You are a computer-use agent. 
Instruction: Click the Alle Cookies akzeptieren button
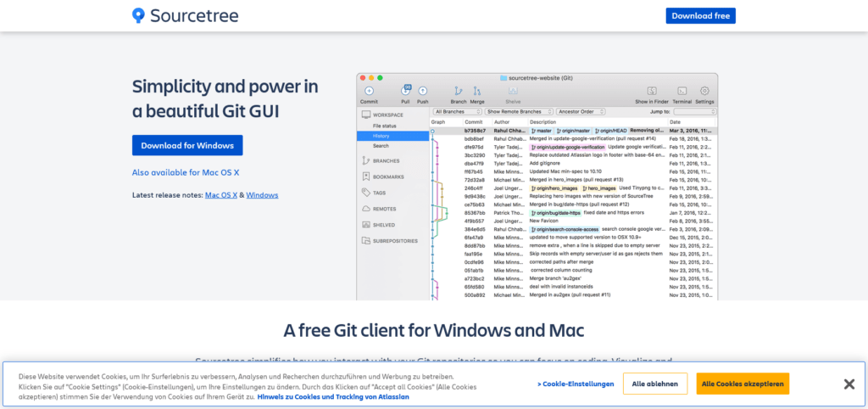[x=743, y=384]
